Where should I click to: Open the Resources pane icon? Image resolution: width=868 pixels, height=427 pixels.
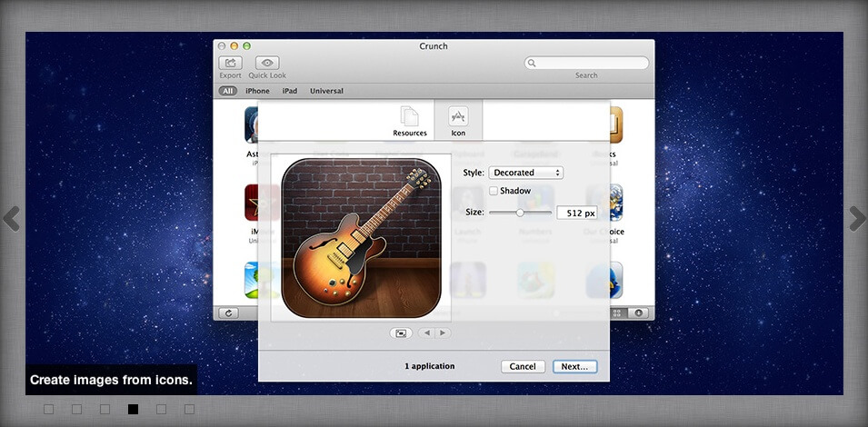pyautogui.click(x=410, y=116)
